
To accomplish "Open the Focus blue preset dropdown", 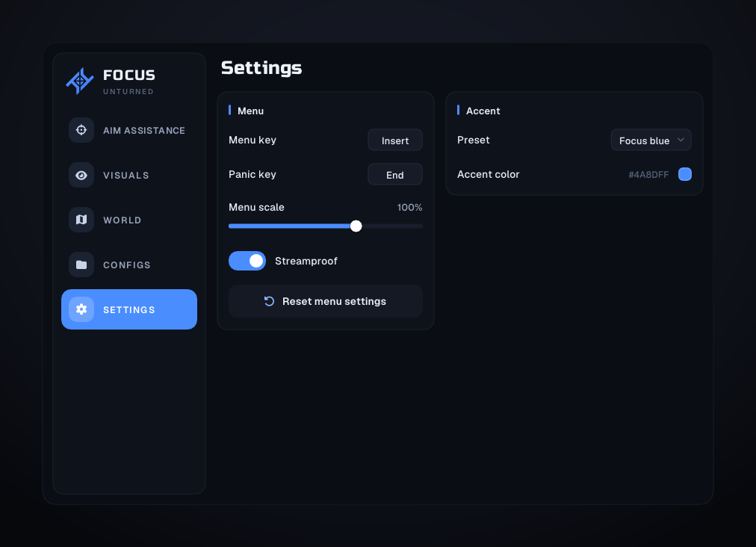I will (651, 140).
